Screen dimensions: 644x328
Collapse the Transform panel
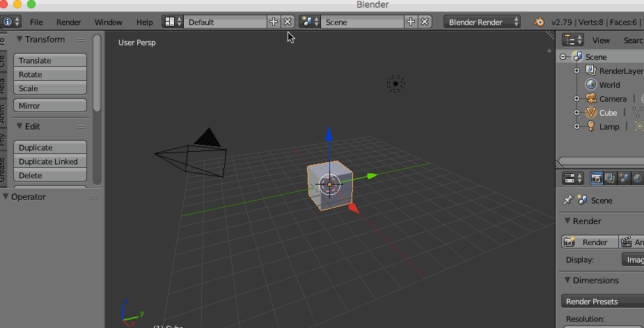click(x=19, y=40)
